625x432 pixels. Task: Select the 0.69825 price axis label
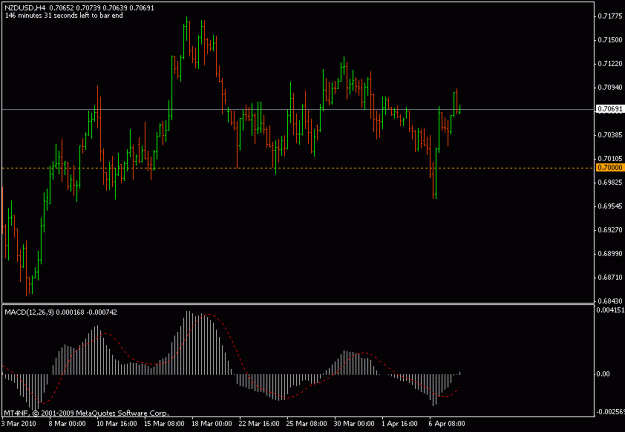tap(610, 183)
